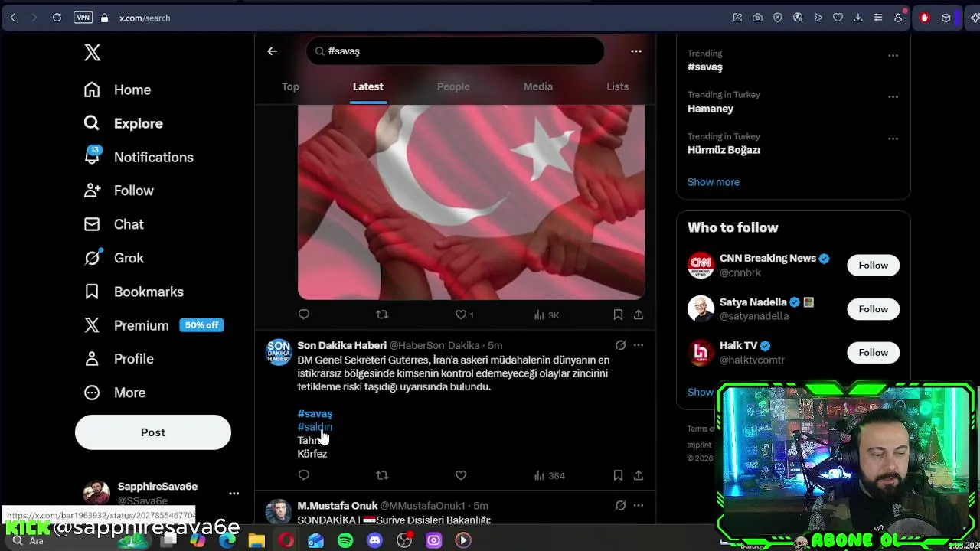980x551 pixels.
Task: Open Grok in the sidebar
Action: coord(113,258)
